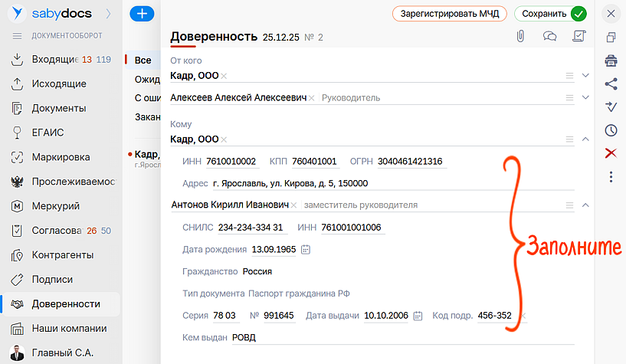The width and height of the screenshot is (626, 364).
Task: Open the three-dot more options menu
Action: [611, 177]
